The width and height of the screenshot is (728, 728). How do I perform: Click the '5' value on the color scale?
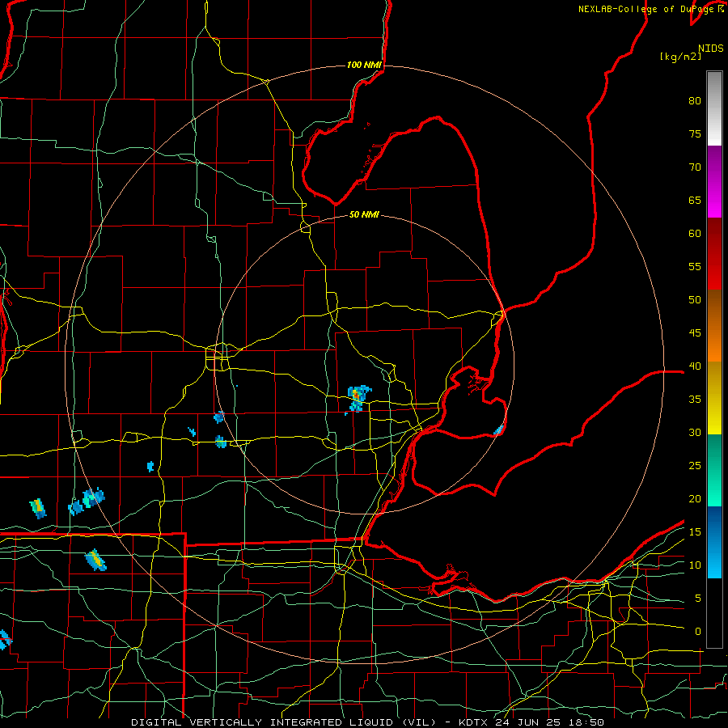[x=698, y=599]
